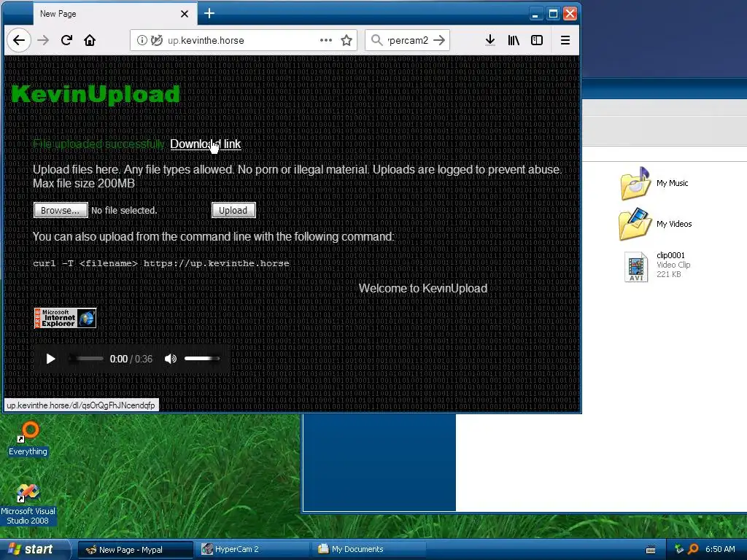
Task: Select the Everything desktop shortcut
Action: (28, 438)
